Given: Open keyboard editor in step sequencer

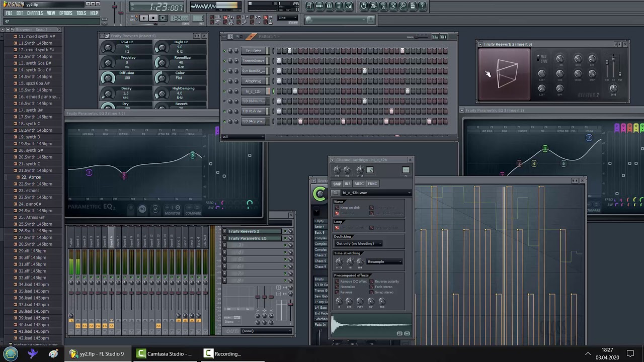Looking at the screenshot, I should tap(444, 37).
